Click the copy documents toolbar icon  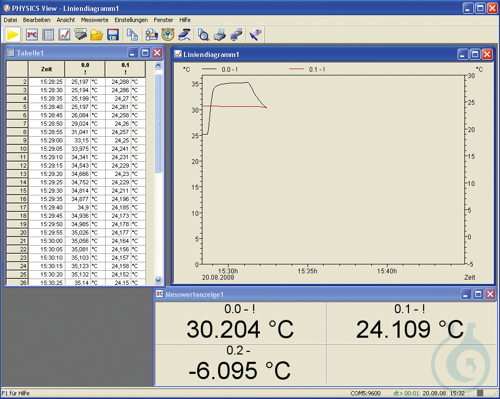pyautogui.click(x=132, y=35)
